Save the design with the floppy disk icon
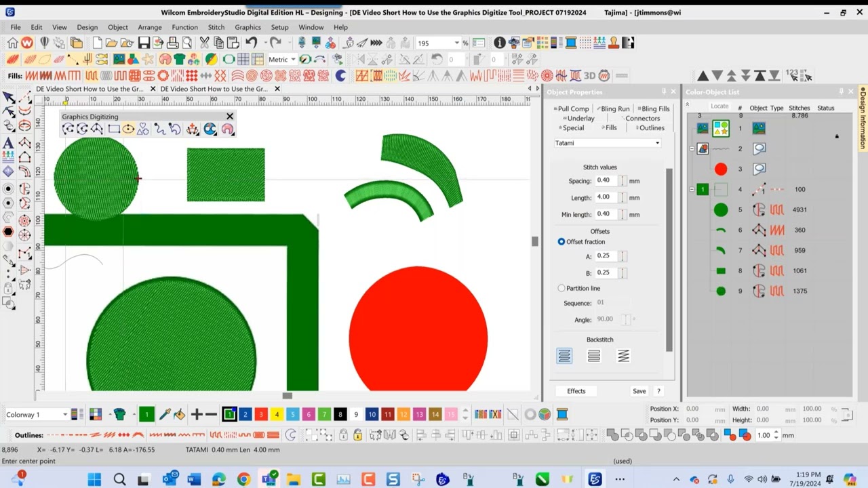 coord(143,43)
